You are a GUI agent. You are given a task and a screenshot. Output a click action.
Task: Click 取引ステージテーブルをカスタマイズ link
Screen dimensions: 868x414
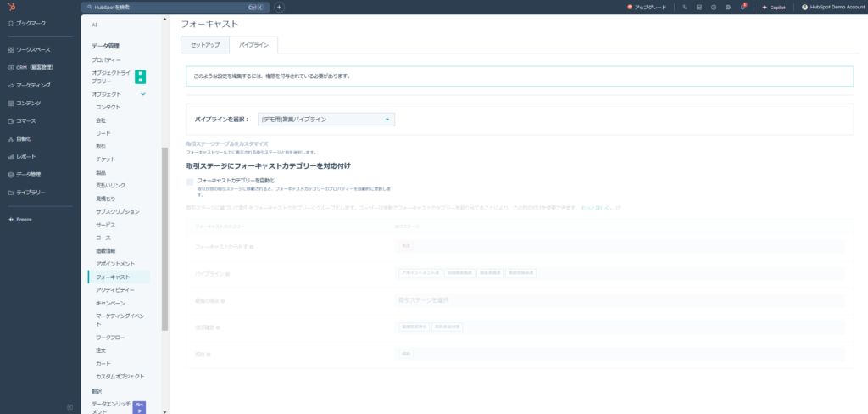(x=227, y=143)
